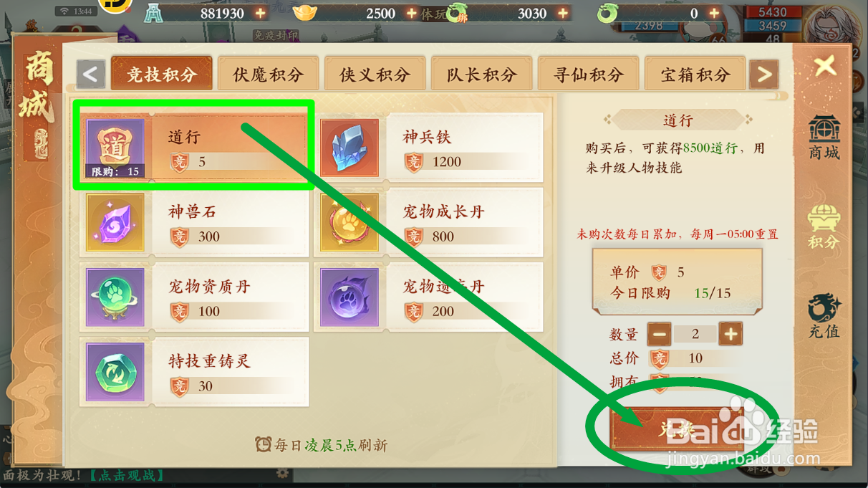This screenshot has width=868, height=488.
Task: Open the 充值 recharge dragon icon
Action: coord(824,316)
